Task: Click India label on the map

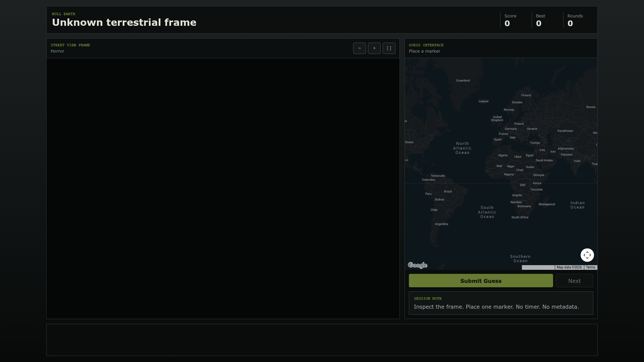Action: [x=577, y=161]
